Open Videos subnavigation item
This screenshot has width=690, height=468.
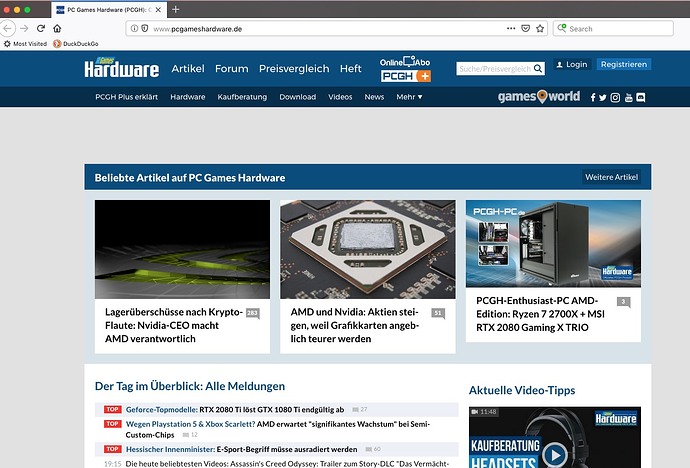coord(340,97)
